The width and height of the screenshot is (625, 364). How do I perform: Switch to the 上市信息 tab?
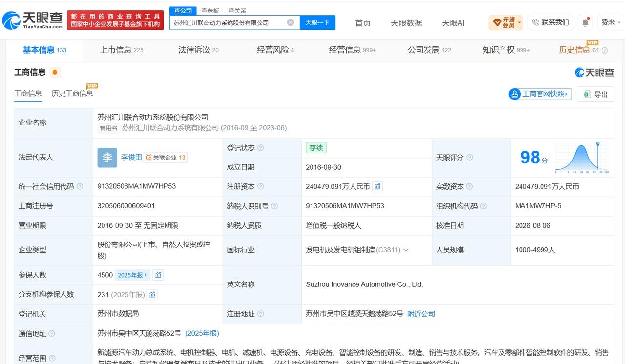(x=122, y=50)
